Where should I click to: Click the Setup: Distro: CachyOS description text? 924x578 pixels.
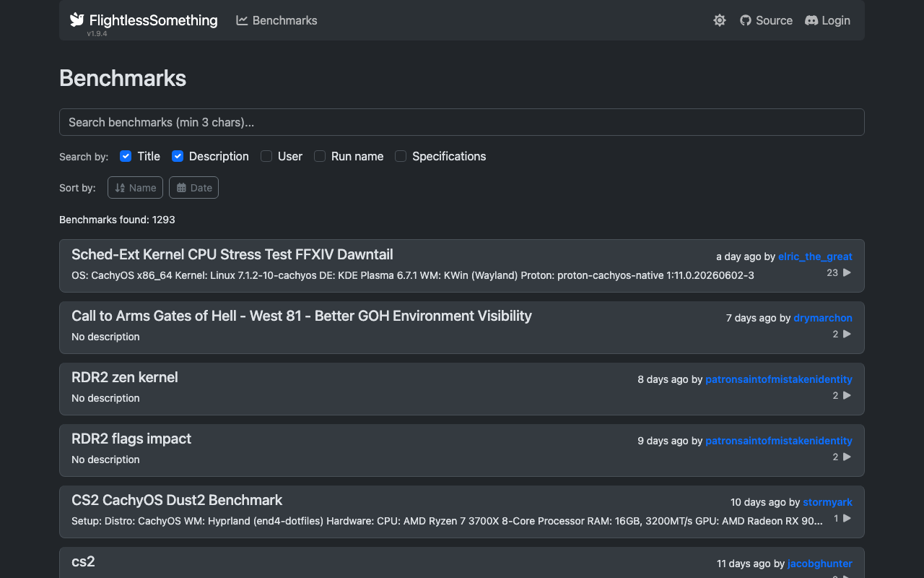coord(447,521)
